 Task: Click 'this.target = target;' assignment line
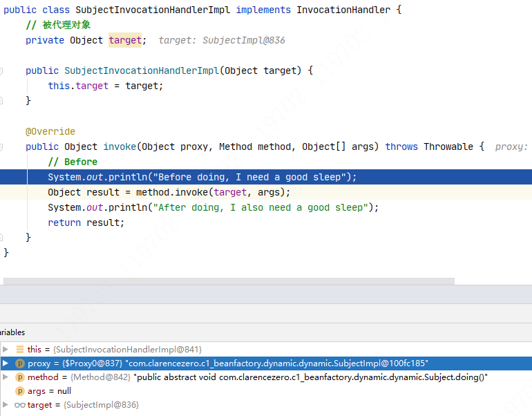click(x=106, y=86)
